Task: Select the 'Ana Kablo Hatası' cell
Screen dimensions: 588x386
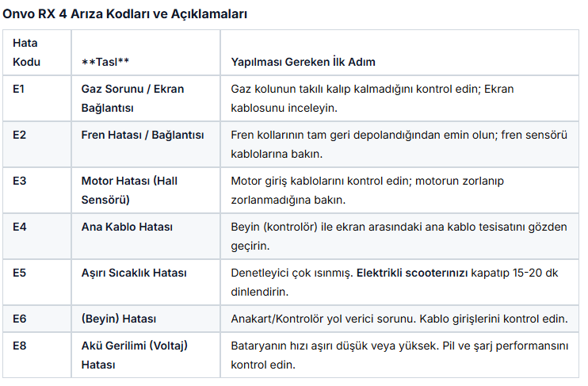Action: (x=127, y=227)
